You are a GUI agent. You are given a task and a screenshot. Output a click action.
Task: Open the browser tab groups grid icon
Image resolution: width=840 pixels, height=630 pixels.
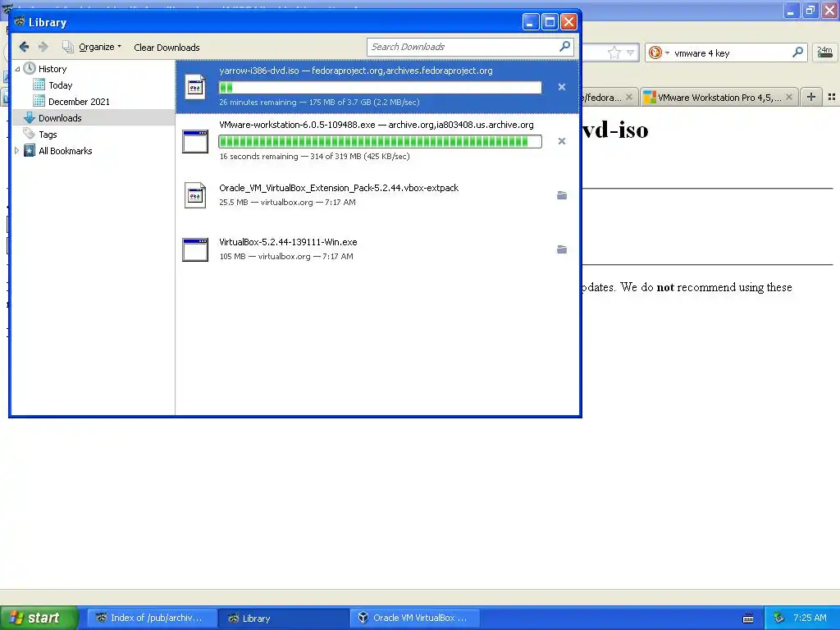click(832, 97)
